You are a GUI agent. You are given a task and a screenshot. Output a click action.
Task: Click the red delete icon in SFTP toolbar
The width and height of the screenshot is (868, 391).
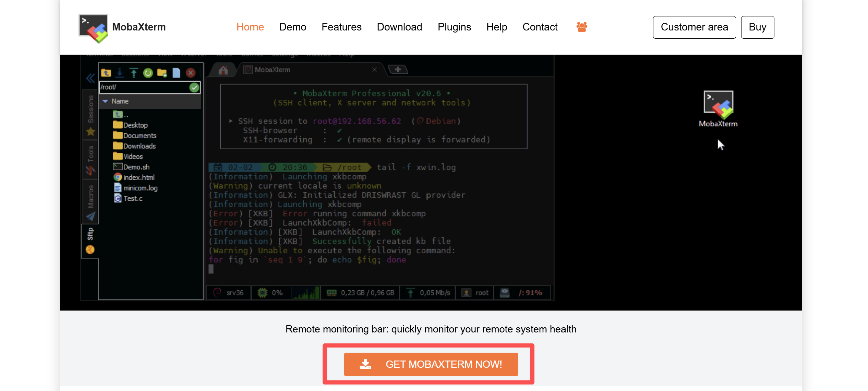(x=191, y=73)
